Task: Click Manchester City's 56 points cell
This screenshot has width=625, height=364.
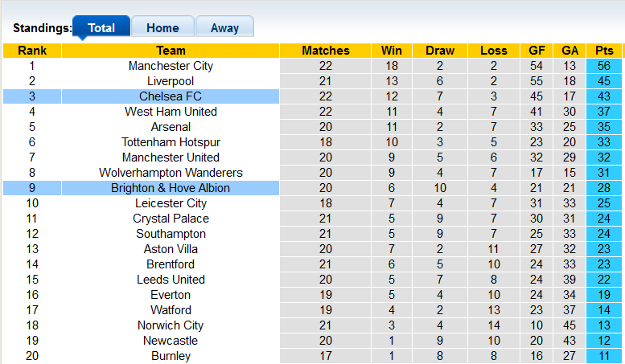Action: click(604, 66)
